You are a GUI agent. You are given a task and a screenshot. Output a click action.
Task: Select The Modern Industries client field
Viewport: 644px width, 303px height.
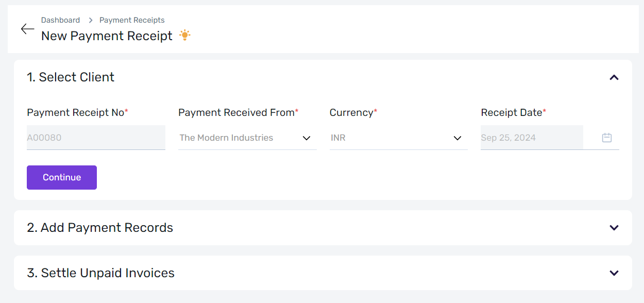tap(247, 138)
